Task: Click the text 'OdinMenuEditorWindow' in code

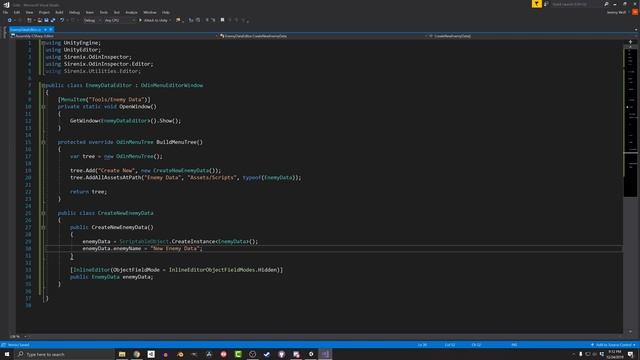Action: (x=172, y=85)
